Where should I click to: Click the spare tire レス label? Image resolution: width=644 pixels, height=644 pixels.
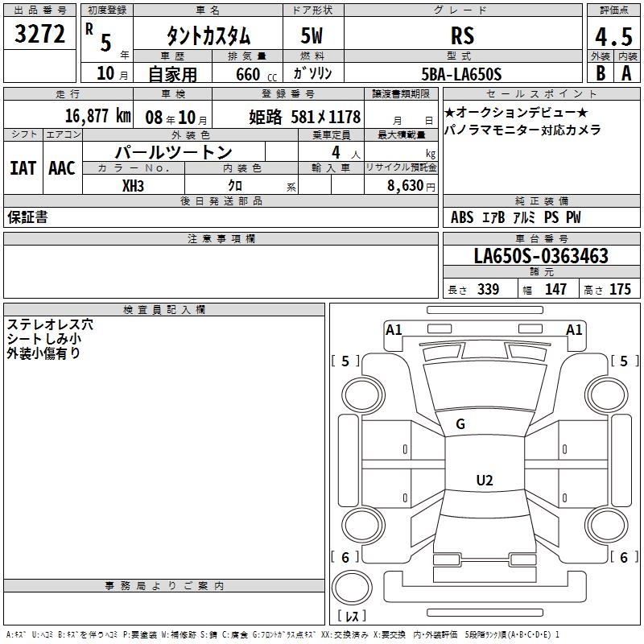(x=352, y=616)
